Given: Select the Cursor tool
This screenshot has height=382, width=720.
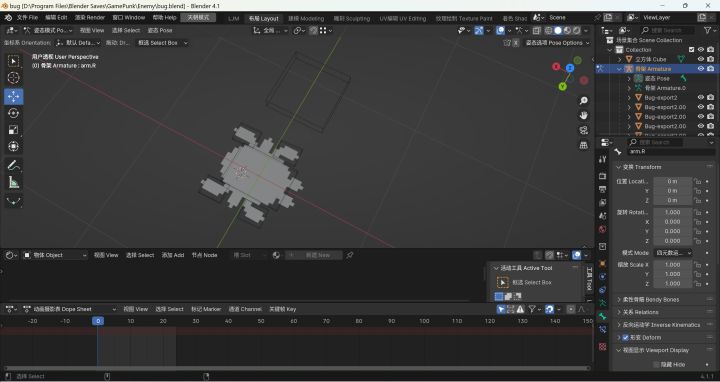Looking at the screenshot, I should (14, 78).
